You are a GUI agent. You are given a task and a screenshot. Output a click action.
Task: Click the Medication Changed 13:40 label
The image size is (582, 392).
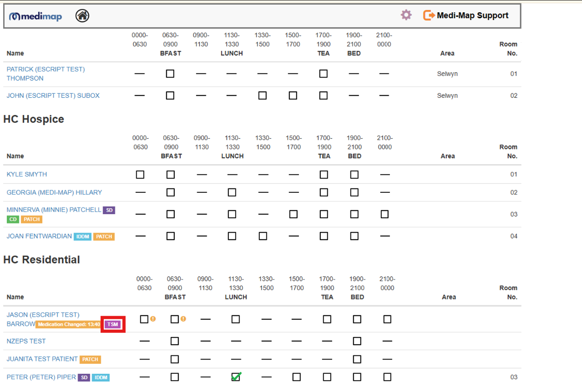click(68, 324)
